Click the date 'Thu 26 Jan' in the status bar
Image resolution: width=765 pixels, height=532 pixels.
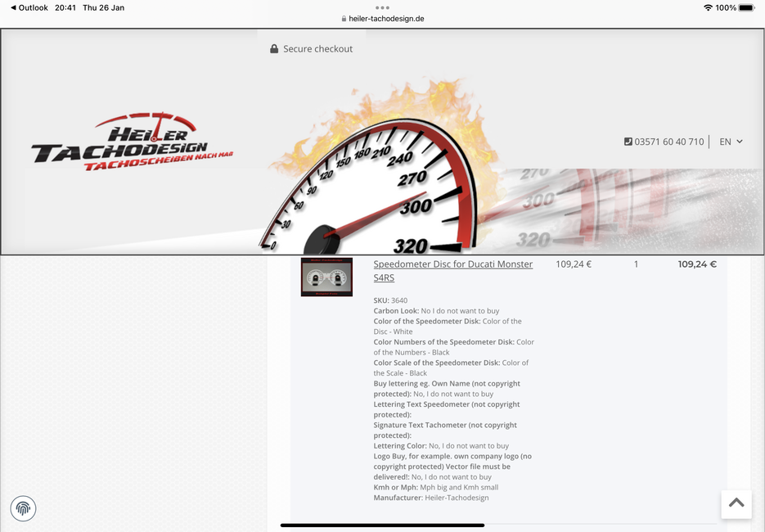[103, 8]
